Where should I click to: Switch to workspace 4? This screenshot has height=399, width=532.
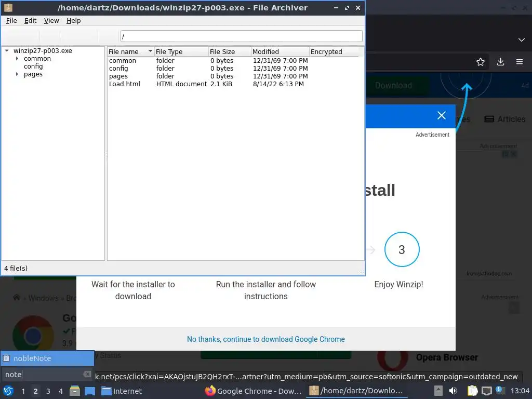60,391
